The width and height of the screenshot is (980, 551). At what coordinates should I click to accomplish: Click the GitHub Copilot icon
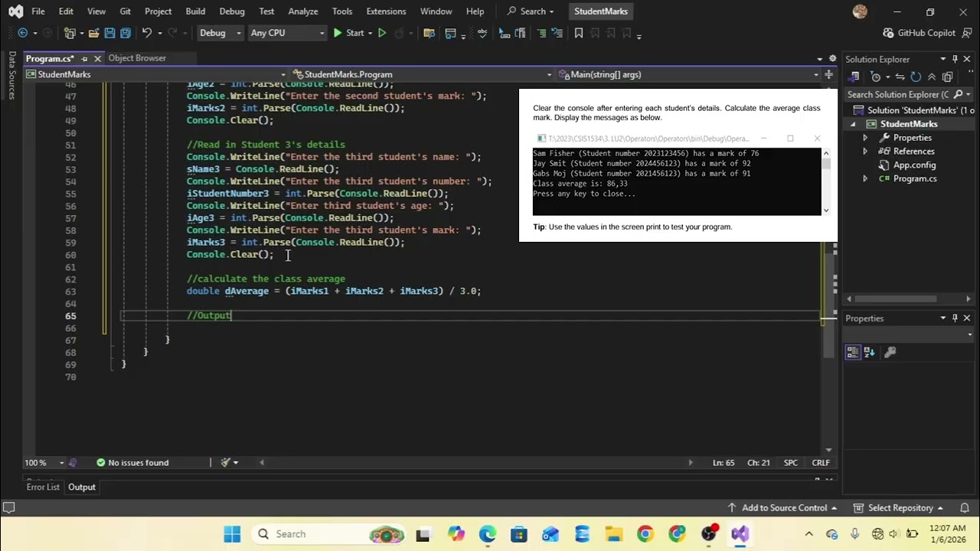(x=888, y=33)
